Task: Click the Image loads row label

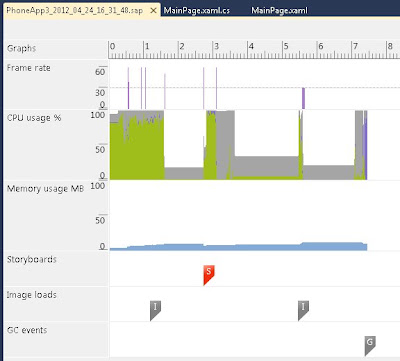Action: pyautogui.click(x=32, y=295)
